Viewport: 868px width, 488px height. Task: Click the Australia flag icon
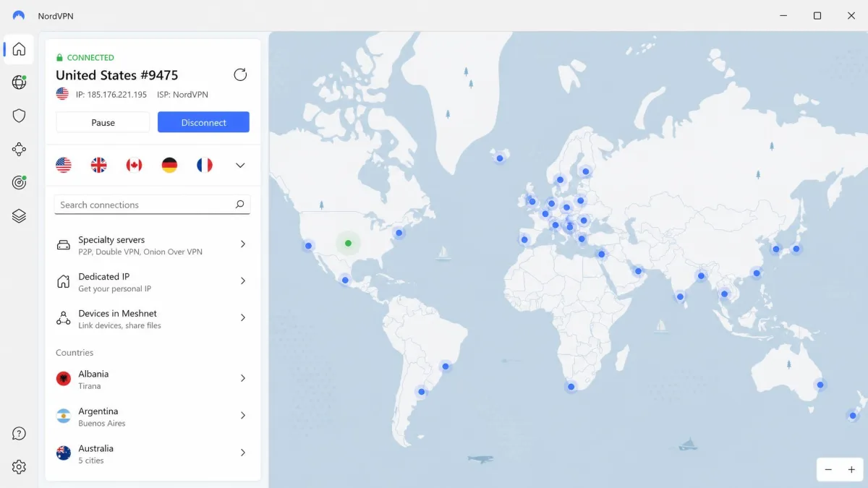tap(64, 453)
